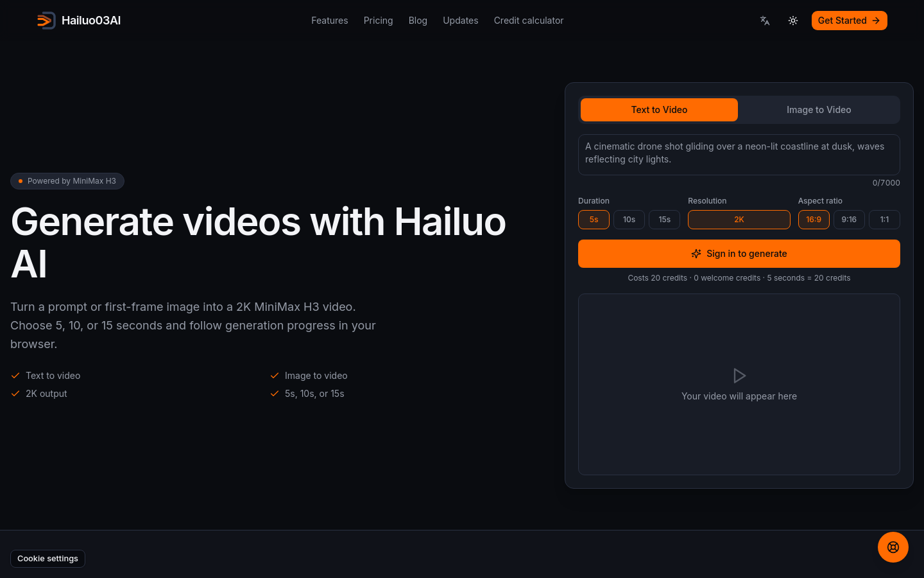Choose the 9:16 aspect ratio
This screenshot has height=578, width=924.
click(849, 220)
